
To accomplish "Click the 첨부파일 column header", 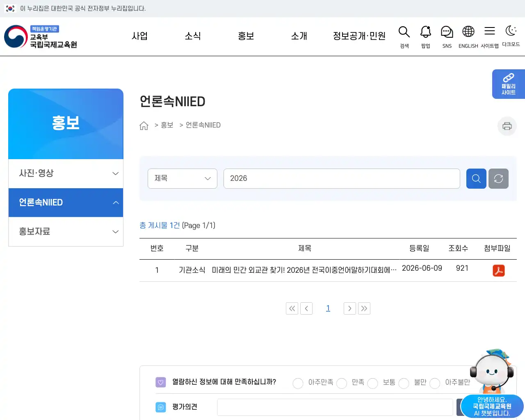I will point(497,249).
